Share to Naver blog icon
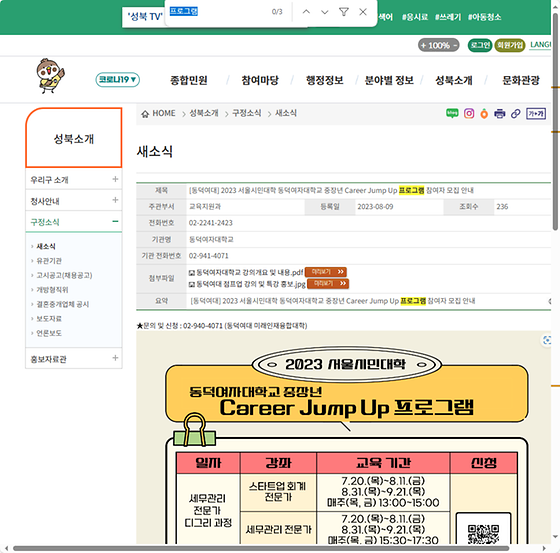This screenshot has width=560, height=553. (452, 114)
